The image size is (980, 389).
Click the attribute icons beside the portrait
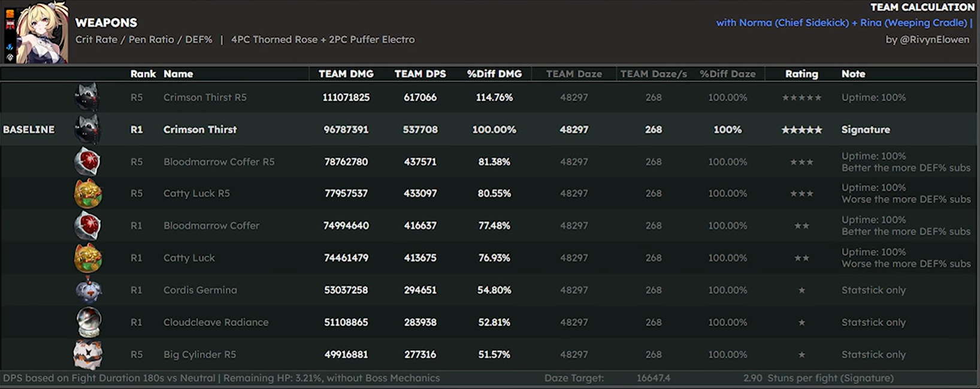(10, 35)
